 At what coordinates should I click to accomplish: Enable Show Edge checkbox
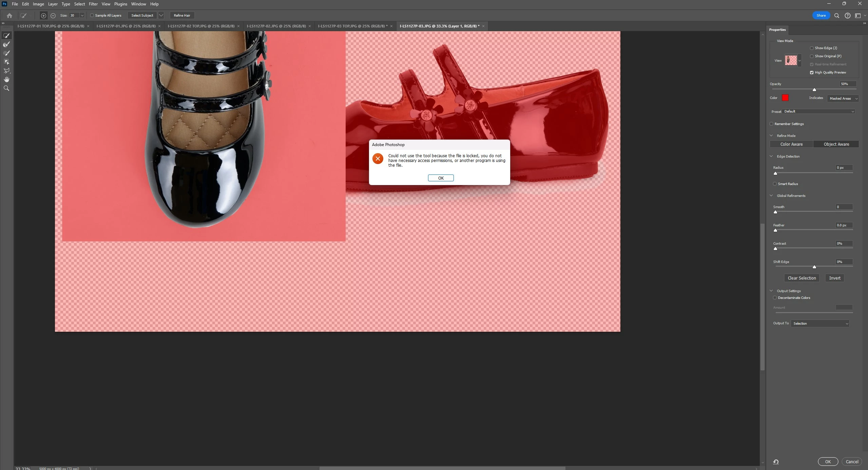pos(812,48)
